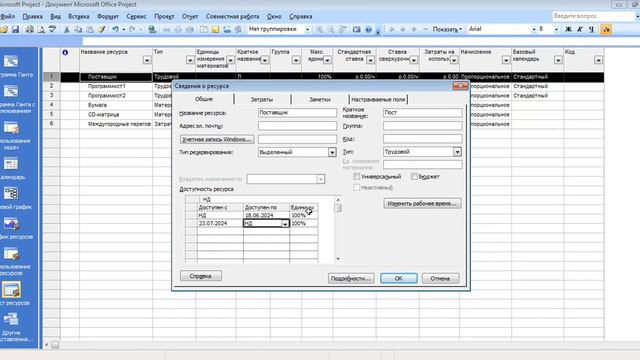Click the OK button
This screenshot has height=360, width=640.
[399, 278]
